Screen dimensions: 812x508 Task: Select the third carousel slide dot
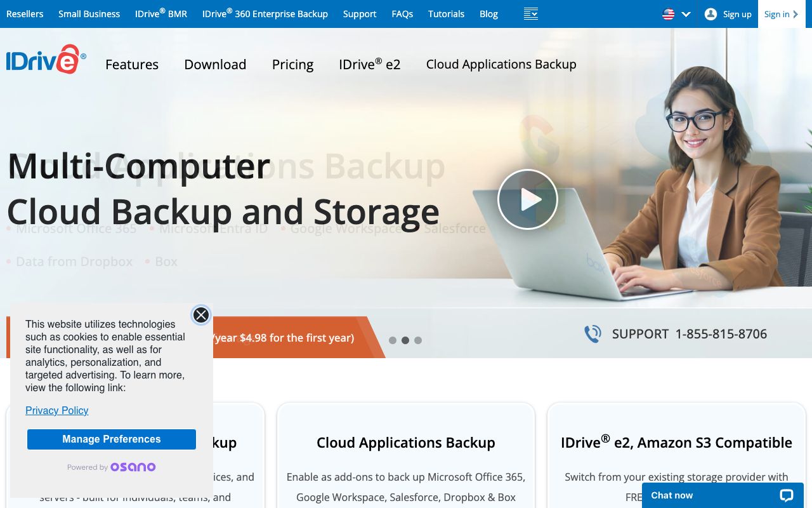[x=418, y=340]
